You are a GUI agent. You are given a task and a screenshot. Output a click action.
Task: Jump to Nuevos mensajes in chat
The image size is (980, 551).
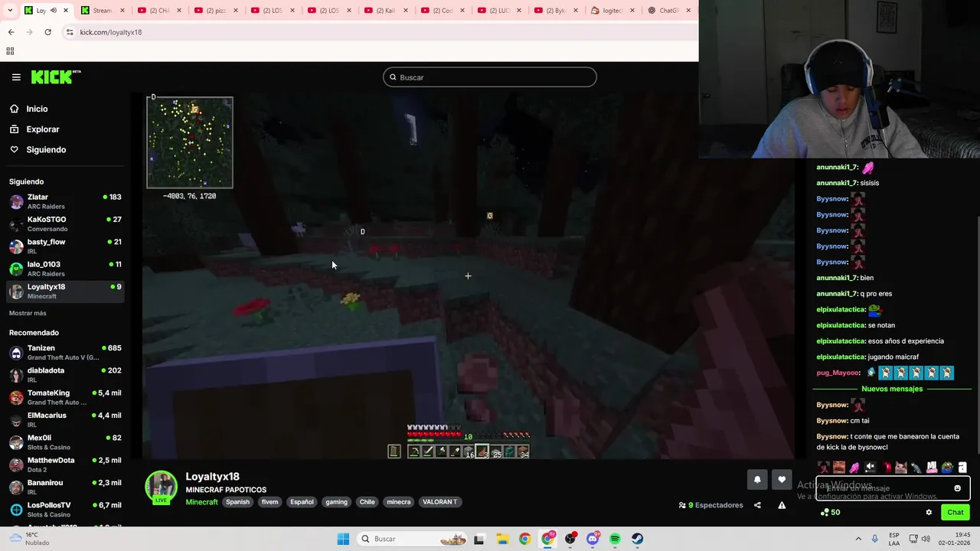point(892,389)
